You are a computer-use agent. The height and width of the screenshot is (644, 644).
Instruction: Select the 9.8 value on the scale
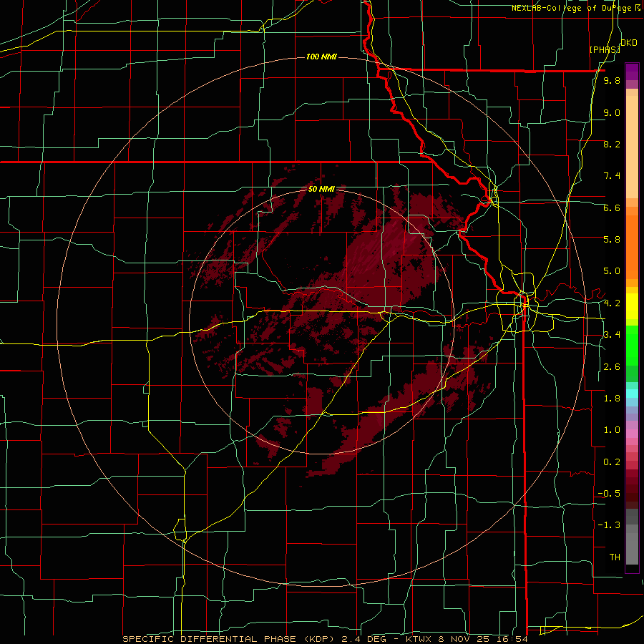point(612,81)
